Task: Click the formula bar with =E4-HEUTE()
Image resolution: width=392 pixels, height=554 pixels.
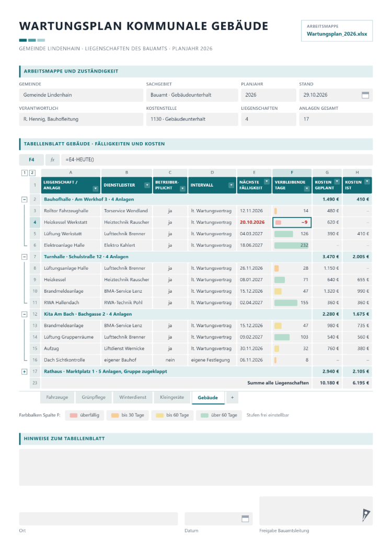Action: (x=217, y=160)
